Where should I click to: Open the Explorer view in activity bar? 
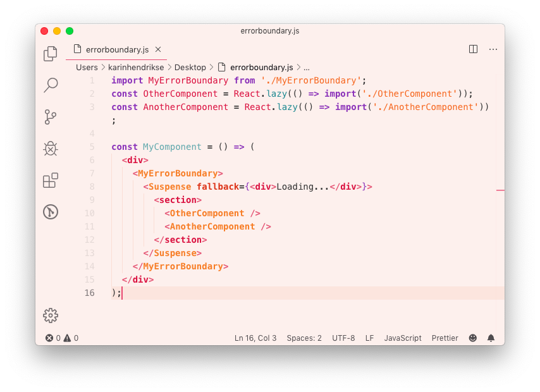[51, 54]
